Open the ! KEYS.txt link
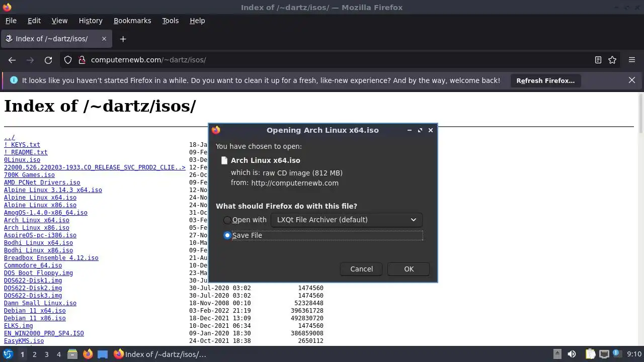The image size is (644, 362). click(x=22, y=145)
